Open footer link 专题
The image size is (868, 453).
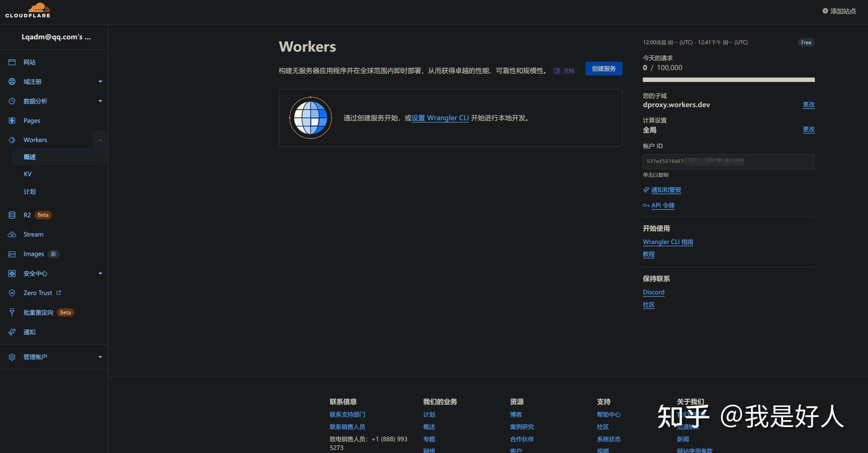coord(429,439)
